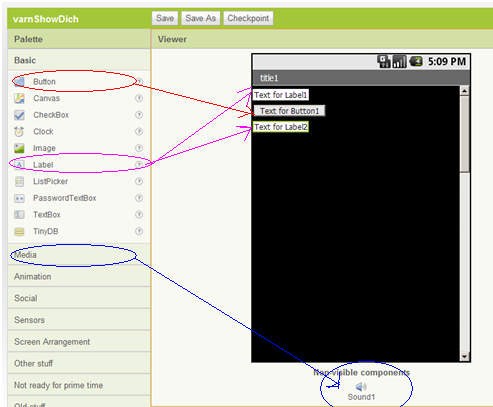The height and width of the screenshot is (407, 493).
Task: Show help for Canvas component
Action: [x=139, y=98]
